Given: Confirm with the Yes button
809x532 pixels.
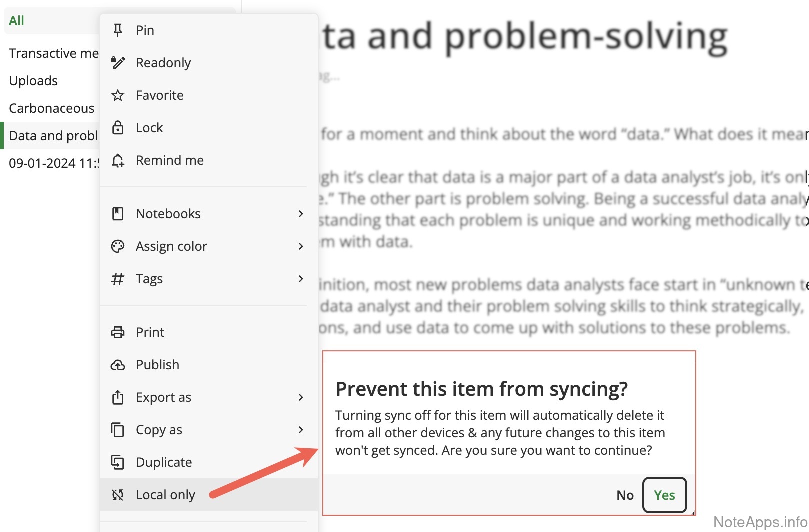Looking at the screenshot, I should tap(664, 495).
